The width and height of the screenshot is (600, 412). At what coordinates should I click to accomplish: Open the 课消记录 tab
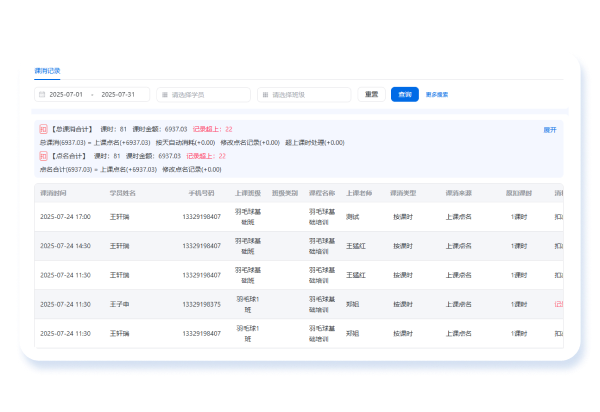(47, 71)
